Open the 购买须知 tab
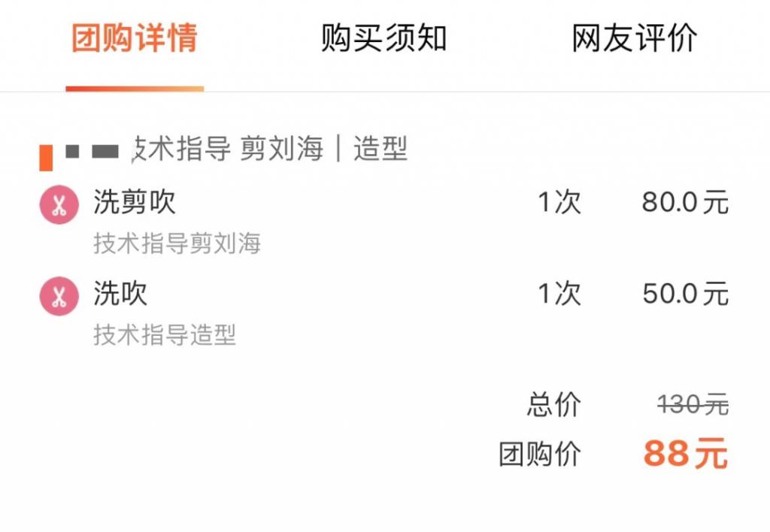The width and height of the screenshot is (770, 532). (384, 38)
